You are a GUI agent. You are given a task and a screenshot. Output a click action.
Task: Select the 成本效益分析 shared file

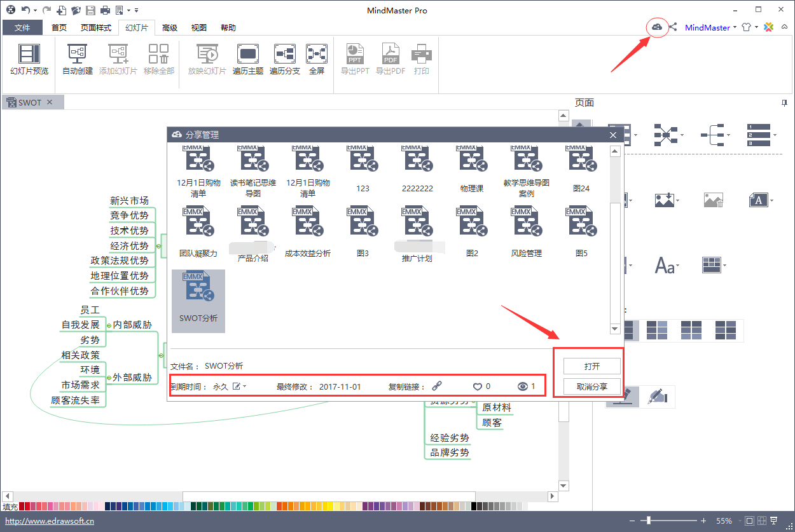[308, 231]
